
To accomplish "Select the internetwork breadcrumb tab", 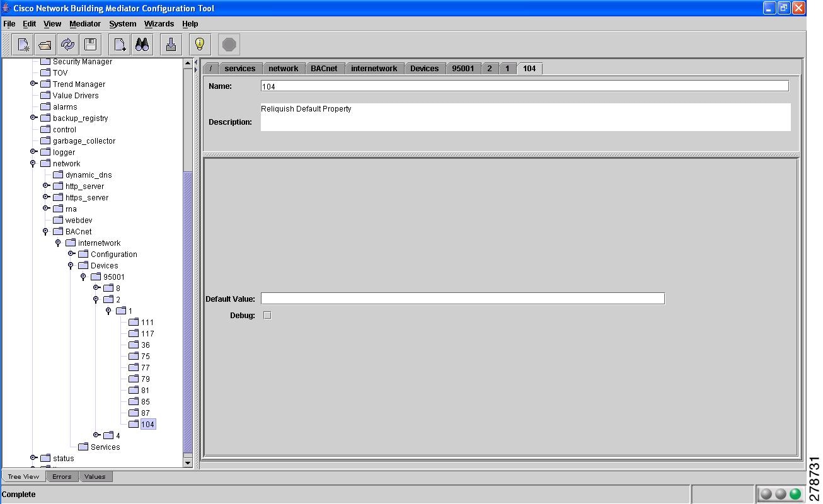I will click(374, 69).
